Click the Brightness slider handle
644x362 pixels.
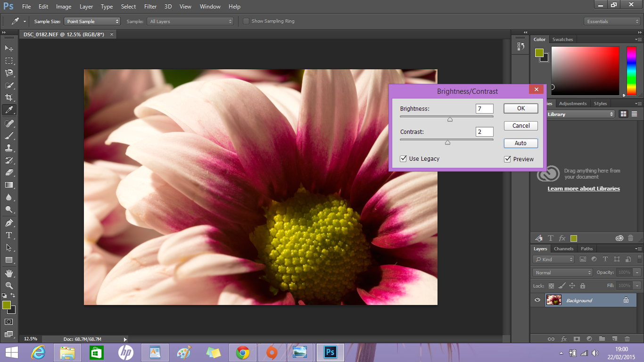450,119
